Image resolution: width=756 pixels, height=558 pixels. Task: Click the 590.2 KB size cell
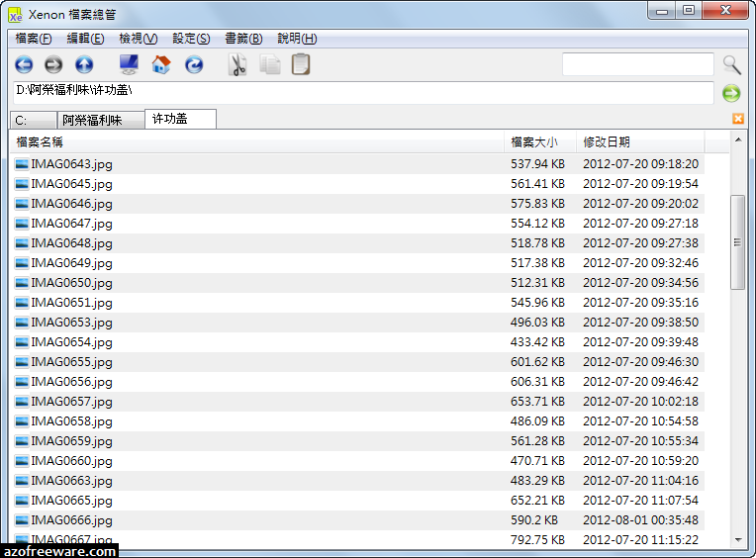coord(534,520)
